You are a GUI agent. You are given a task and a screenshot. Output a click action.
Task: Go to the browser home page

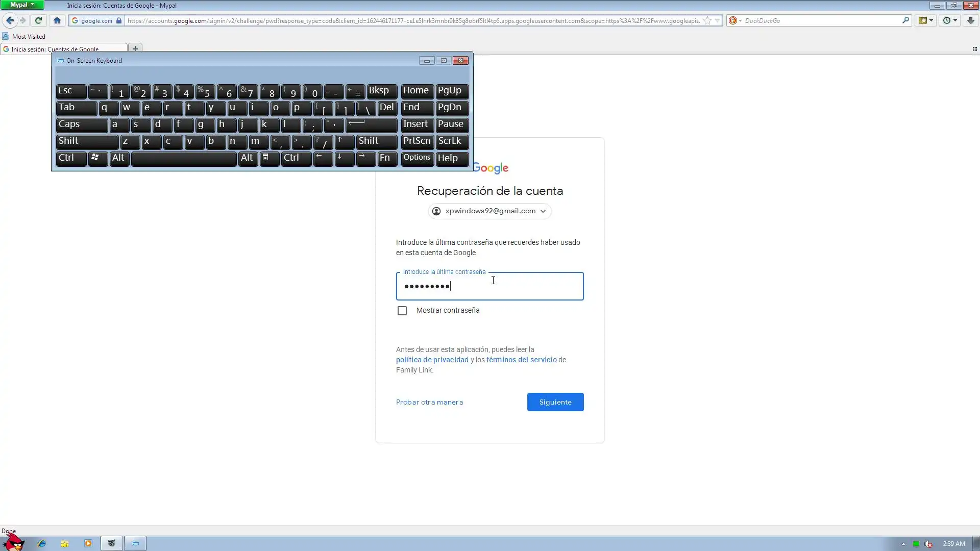point(57,20)
